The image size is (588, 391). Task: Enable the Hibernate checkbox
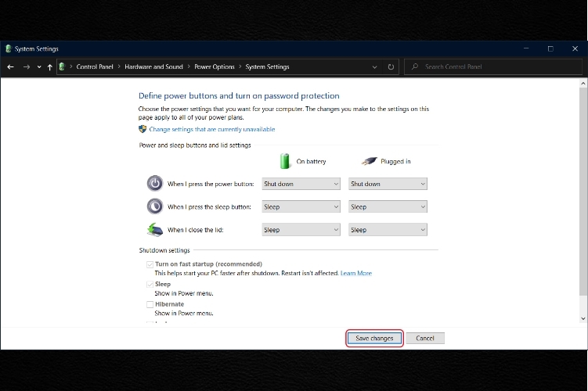[150, 304]
